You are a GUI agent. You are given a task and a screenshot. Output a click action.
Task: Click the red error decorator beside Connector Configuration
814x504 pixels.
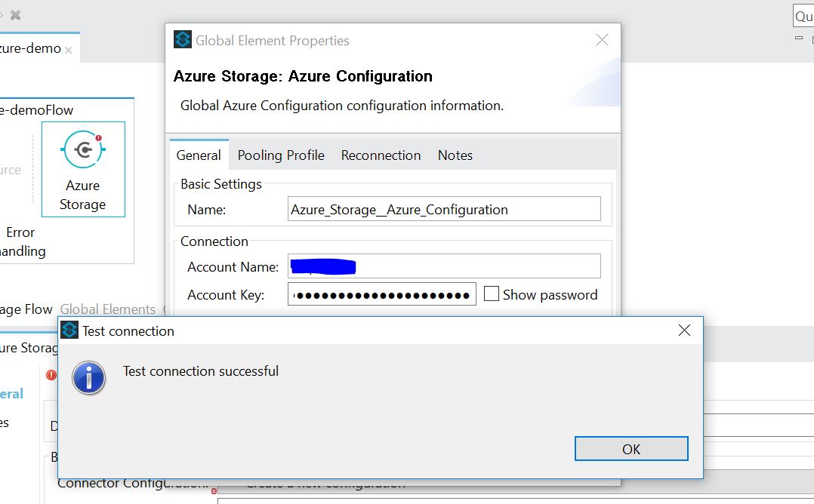pyautogui.click(x=214, y=490)
